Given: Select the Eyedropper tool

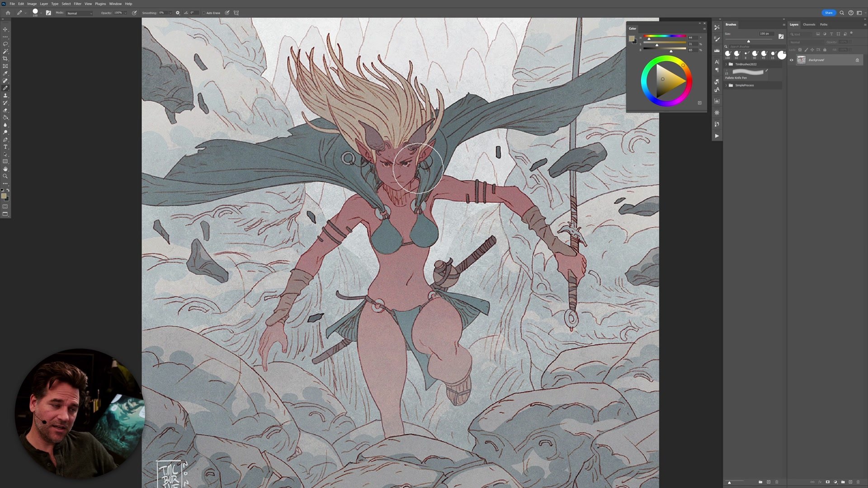Looking at the screenshot, I should pos(5,73).
